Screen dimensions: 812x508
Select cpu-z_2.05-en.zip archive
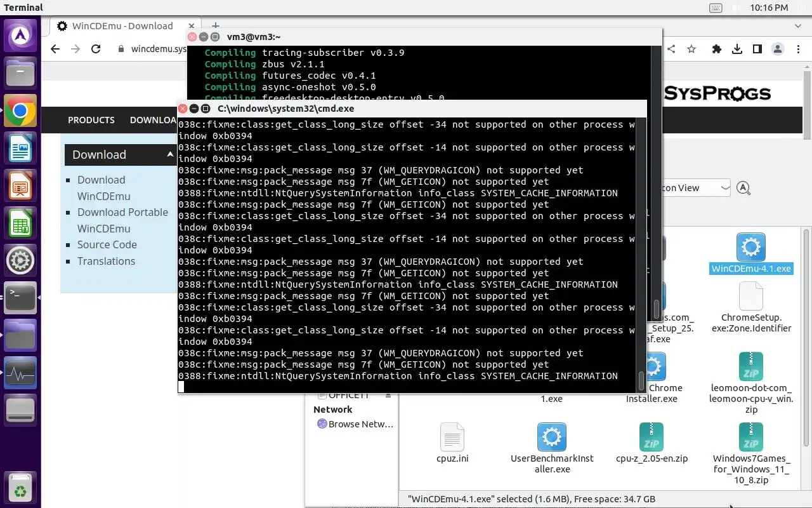click(x=652, y=443)
